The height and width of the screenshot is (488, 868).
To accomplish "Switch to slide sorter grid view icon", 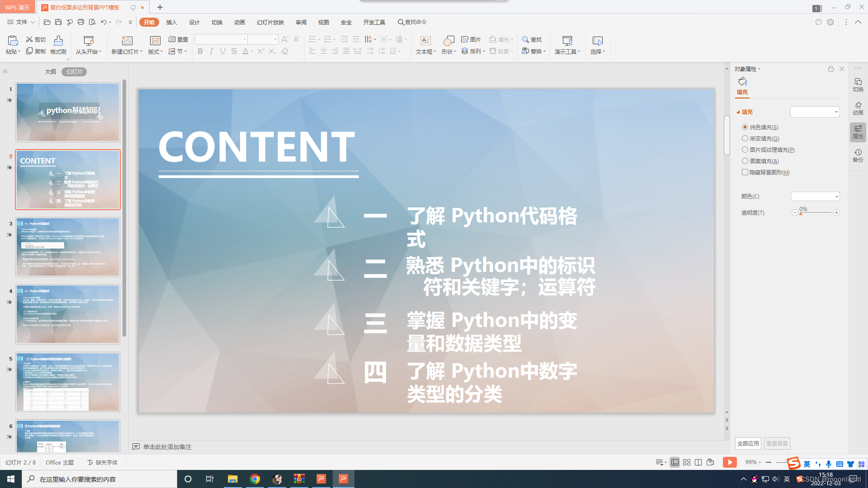I will coord(687,462).
